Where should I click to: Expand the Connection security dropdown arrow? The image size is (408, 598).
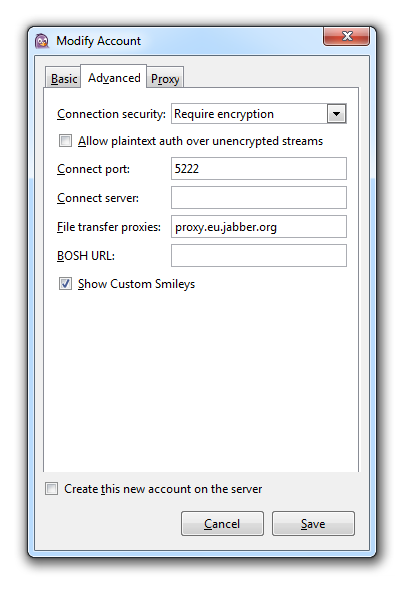pos(336,114)
